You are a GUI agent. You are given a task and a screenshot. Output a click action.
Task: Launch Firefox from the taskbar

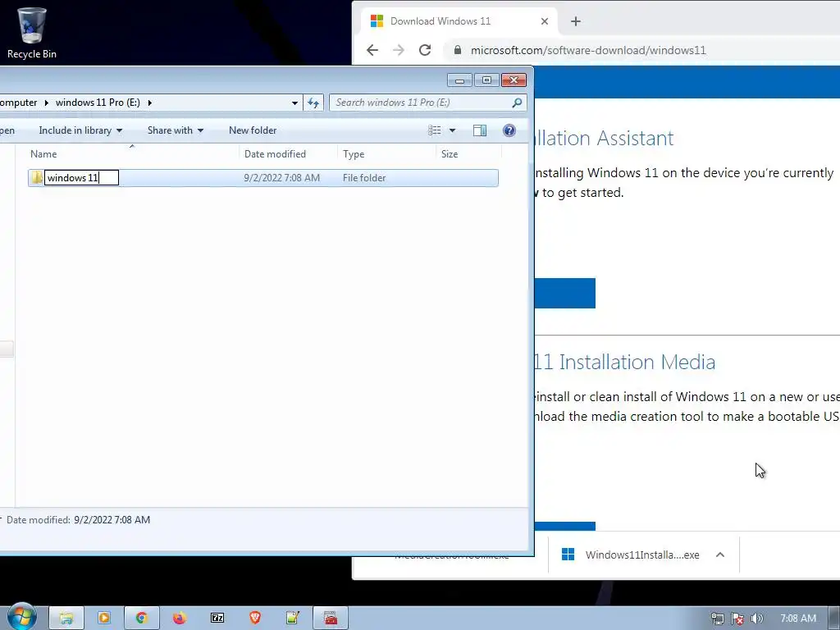(x=180, y=619)
